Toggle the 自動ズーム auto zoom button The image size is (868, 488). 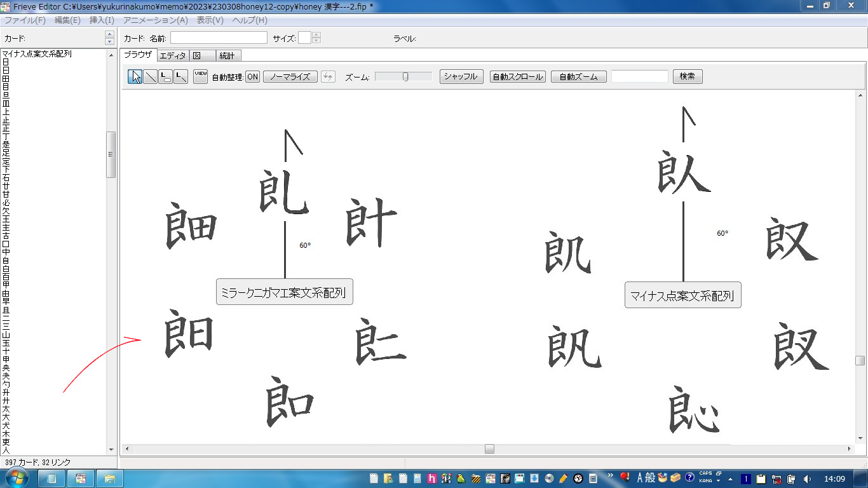click(x=578, y=77)
